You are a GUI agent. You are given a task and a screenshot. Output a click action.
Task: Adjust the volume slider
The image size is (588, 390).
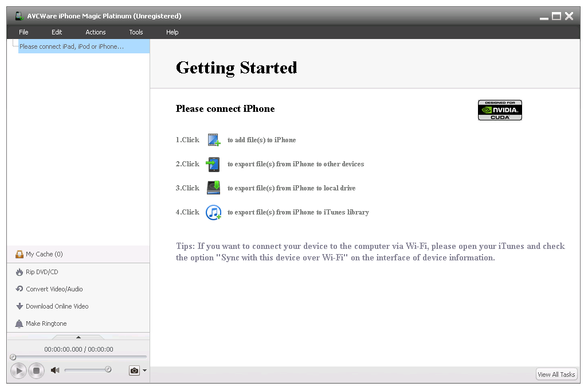click(88, 370)
